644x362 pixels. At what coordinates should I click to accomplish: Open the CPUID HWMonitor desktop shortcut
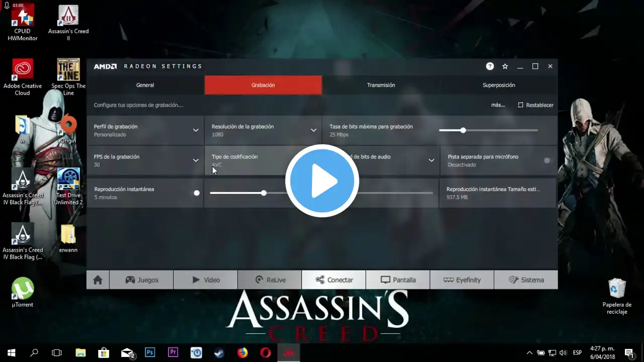(23, 23)
